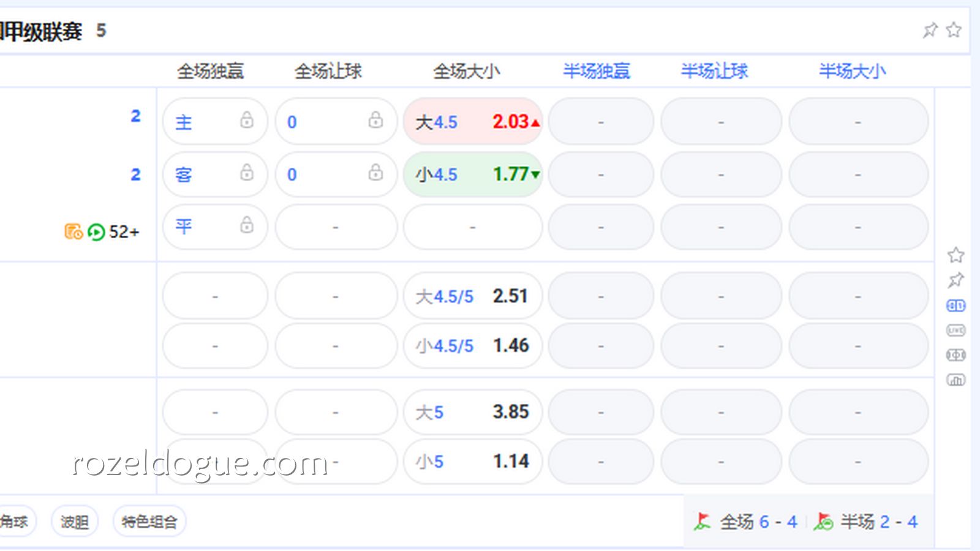Show the football pitch animation view

coord(956,355)
